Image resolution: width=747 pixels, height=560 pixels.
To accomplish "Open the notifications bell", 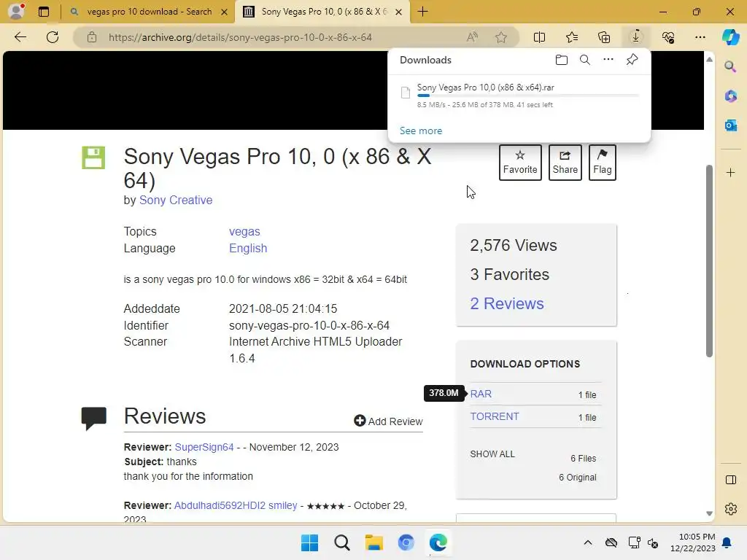I will coord(727,542).
